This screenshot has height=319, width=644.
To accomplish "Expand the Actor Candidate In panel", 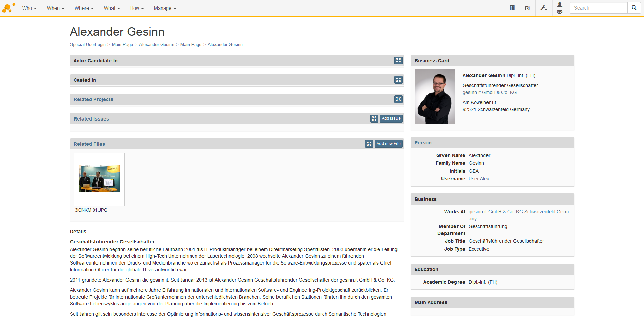I will (398, 60).
